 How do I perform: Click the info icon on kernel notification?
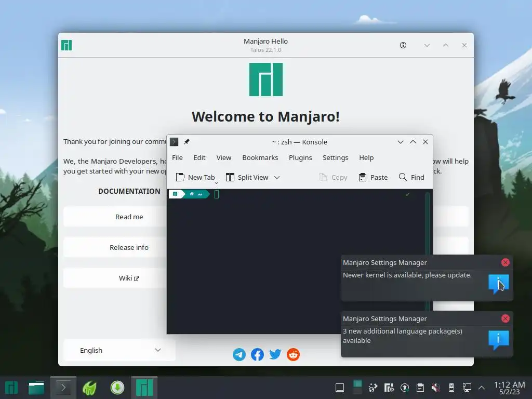(498, 284)
